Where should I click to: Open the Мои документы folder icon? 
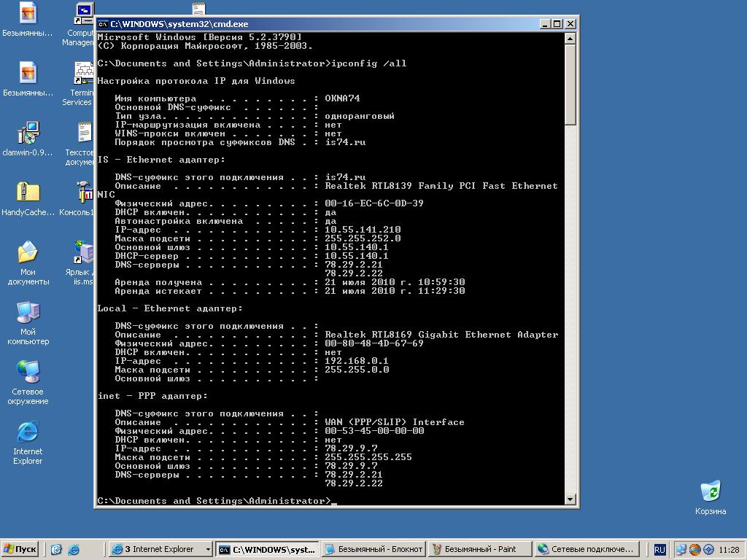click(28, 254)
